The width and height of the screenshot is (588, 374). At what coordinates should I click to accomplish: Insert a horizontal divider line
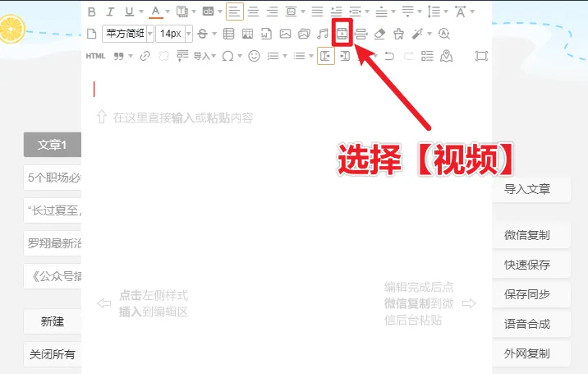pos(361,34)
